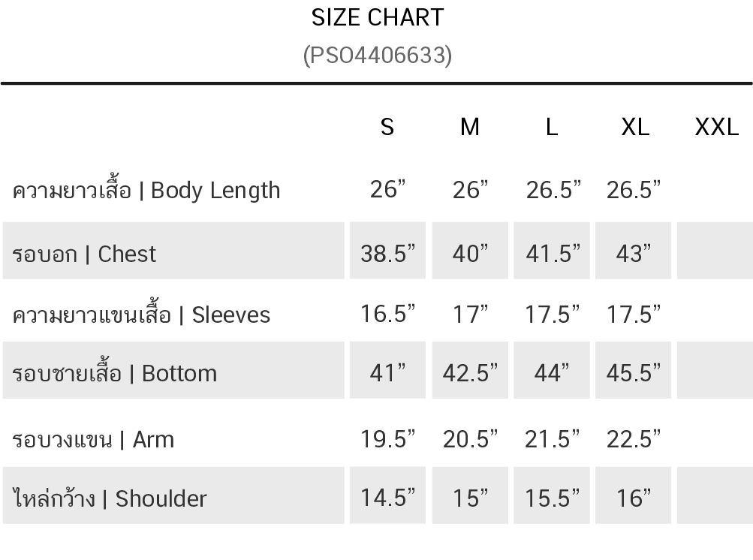Image resolution: width=753 pixels, height=560 pixels.
Task: Click the XXL size column header
Action: point(716,128)
